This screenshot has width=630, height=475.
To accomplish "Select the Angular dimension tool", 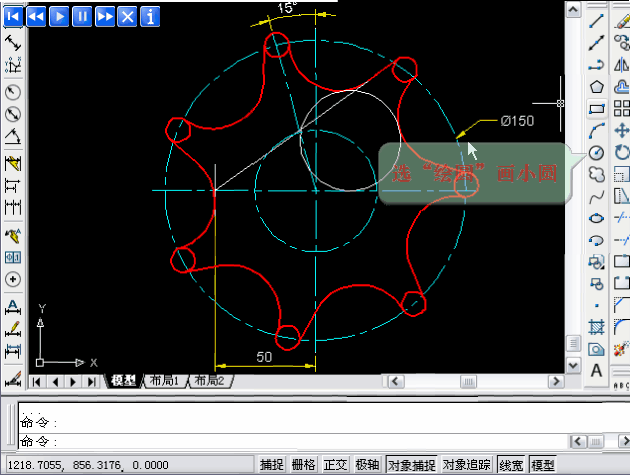I will [14, 136].
